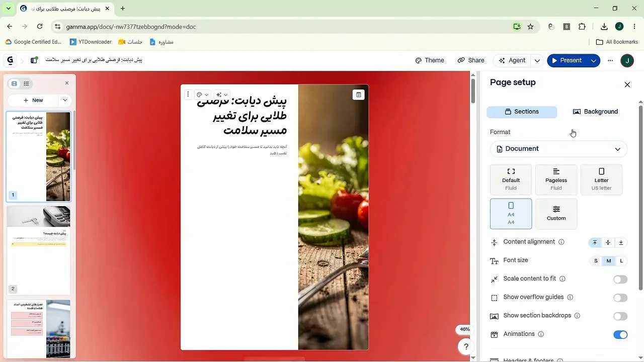Open the card AI edit sparkle menu
This screenshot has width=644, height=362.
click(221, 95)
